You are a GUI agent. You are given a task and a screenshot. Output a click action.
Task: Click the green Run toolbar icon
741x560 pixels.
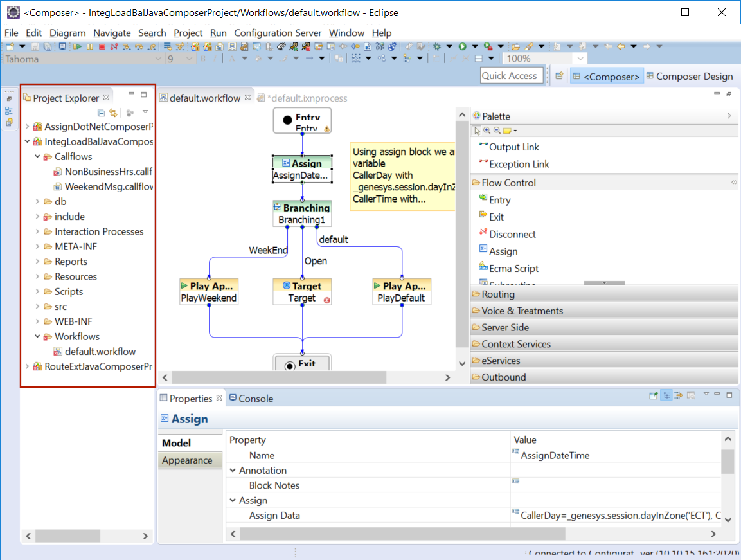coord(463,46)
